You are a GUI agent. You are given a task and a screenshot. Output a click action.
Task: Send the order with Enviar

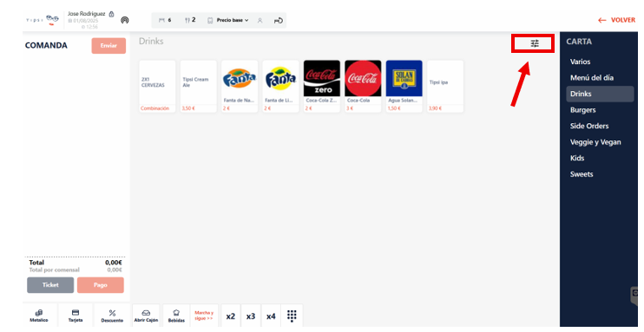108,46
